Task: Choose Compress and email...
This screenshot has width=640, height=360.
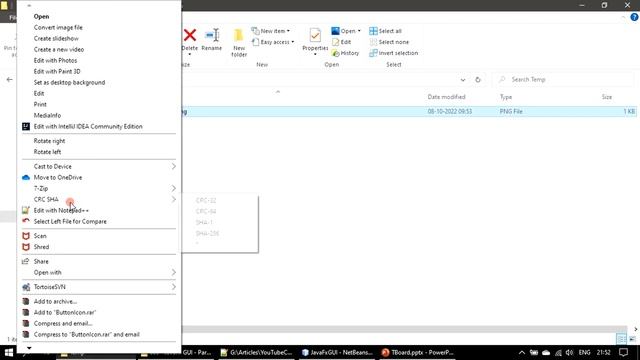Action: click(x=99, y=324)
